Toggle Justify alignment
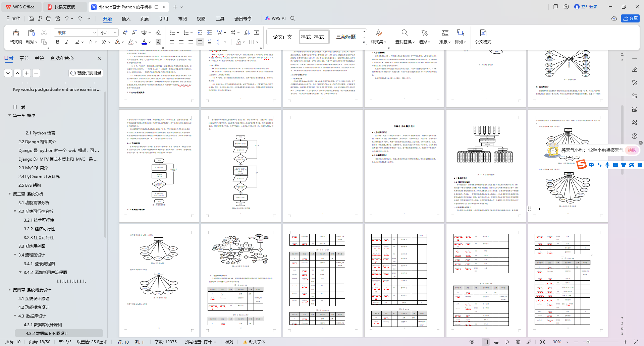Viewport: 644px width, 346px height. point(200,42)
